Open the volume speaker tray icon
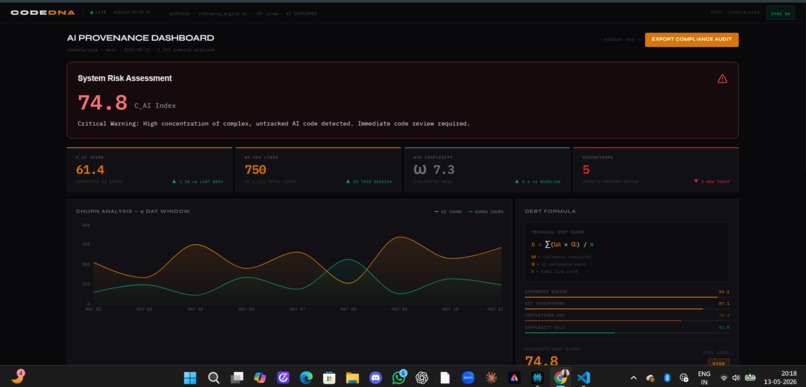 (x=736, y=378)
